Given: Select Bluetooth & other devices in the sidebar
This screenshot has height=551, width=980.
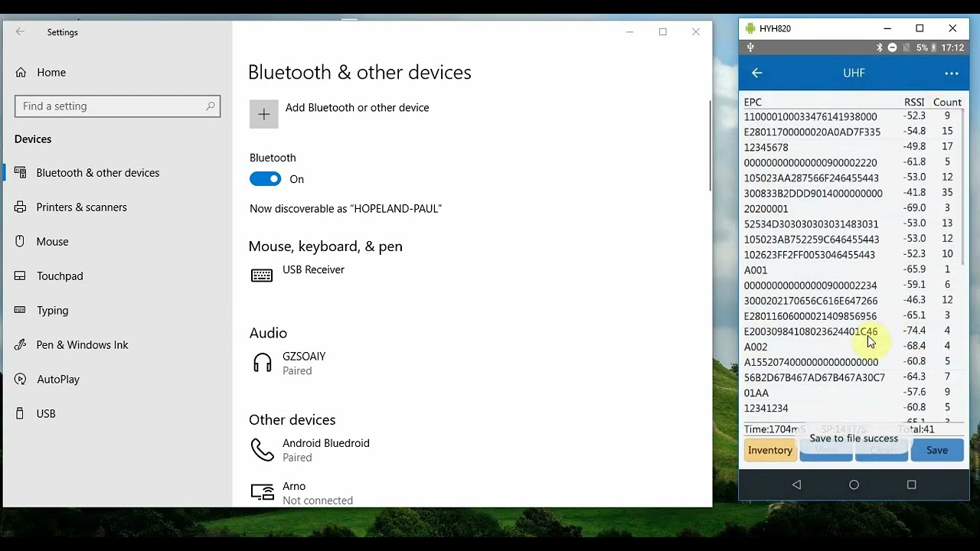Looking at the screenshot, I should pos(118,173).
